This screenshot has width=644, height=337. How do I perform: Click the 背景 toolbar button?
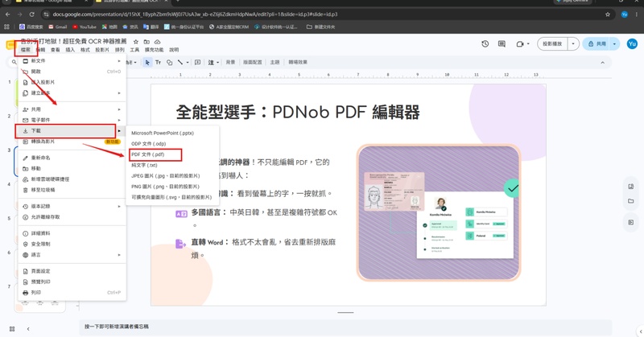(230, 63)
